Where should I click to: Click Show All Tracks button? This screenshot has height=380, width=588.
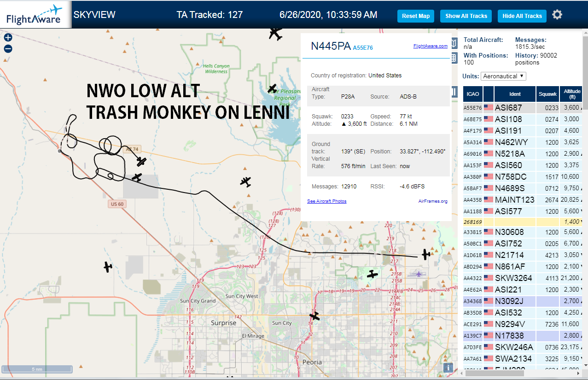tap(466, 16)
